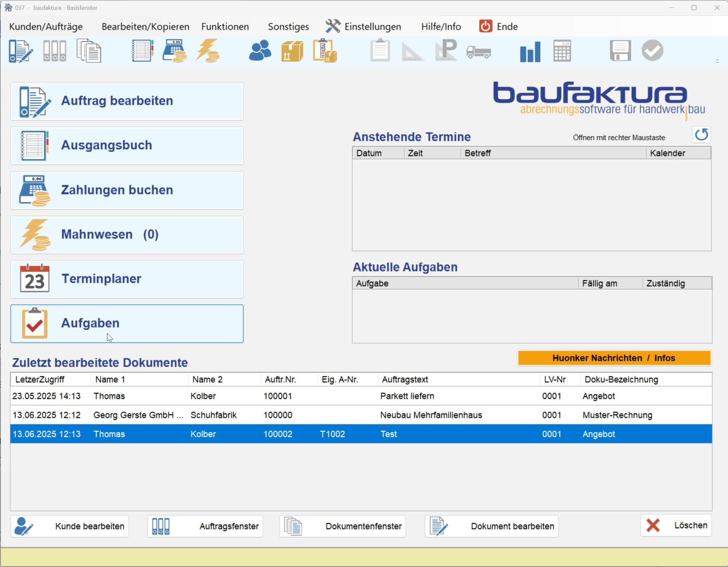Open the binders Auftragsfenster toolbar icon
This screenshot has height=567, width=728.
coord(55,51)
